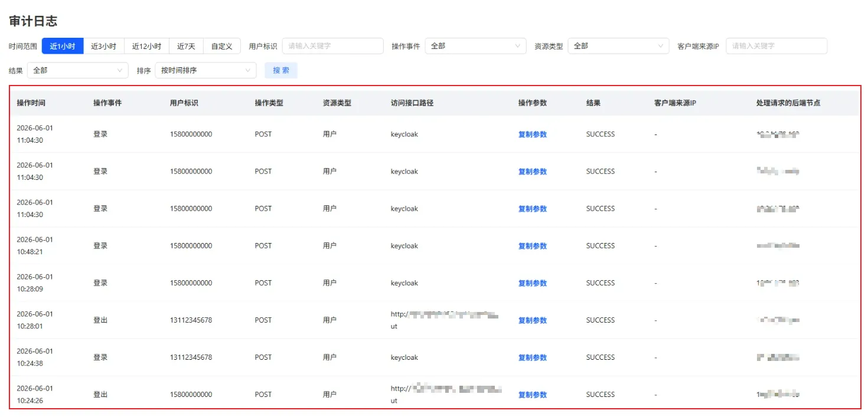Viewport: 868px width, 417px height.
Task: Click the 审计日志 page title
Action: tap(33, 21)
